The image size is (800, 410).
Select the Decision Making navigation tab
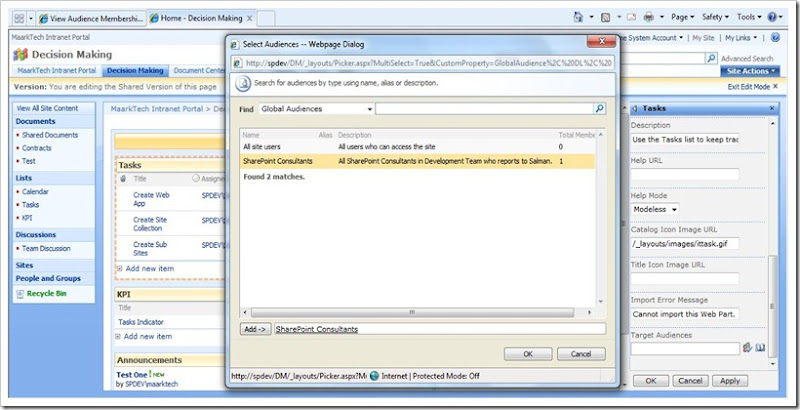pyautogui.click(x=135, y=70)
